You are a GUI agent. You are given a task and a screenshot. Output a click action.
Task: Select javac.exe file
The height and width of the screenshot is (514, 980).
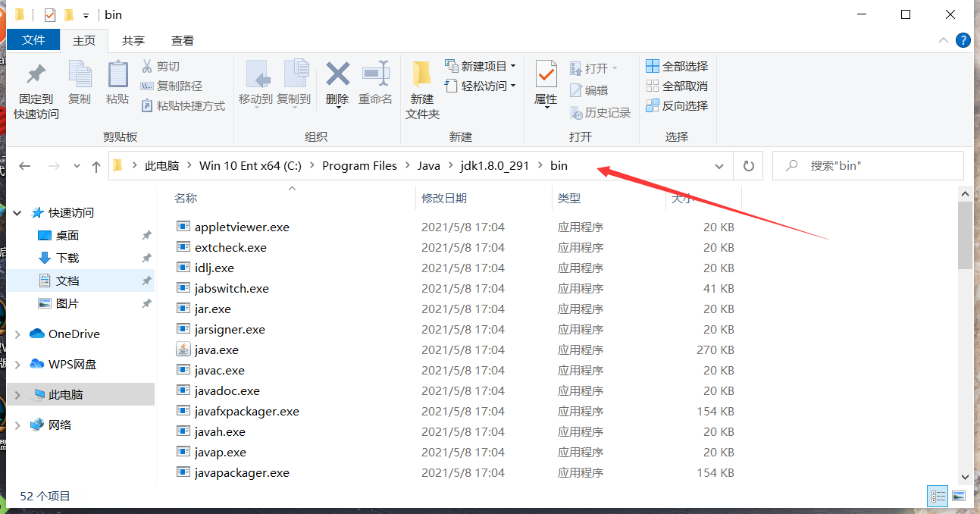pyautogui.click(x=219, y=370)
